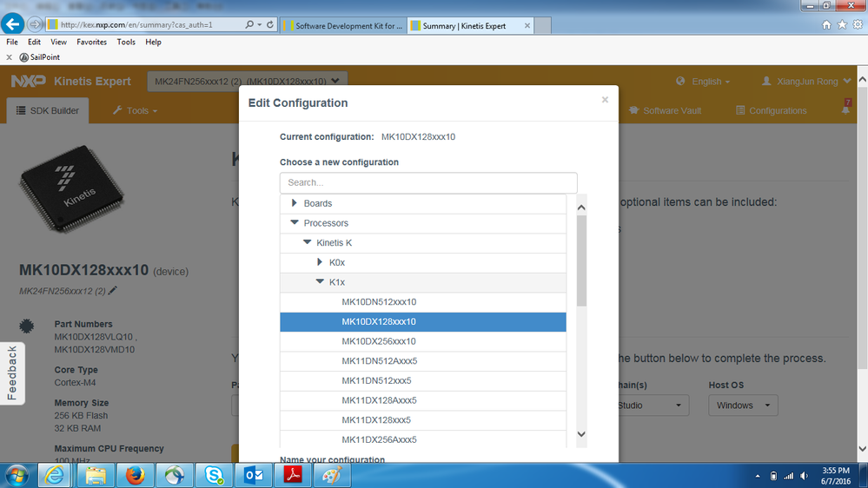Viewport: 868px width, 488px height.
Task: Select MK11DX128xxx5 in the list
Action: pyautogui.click(x=423, y=420)
